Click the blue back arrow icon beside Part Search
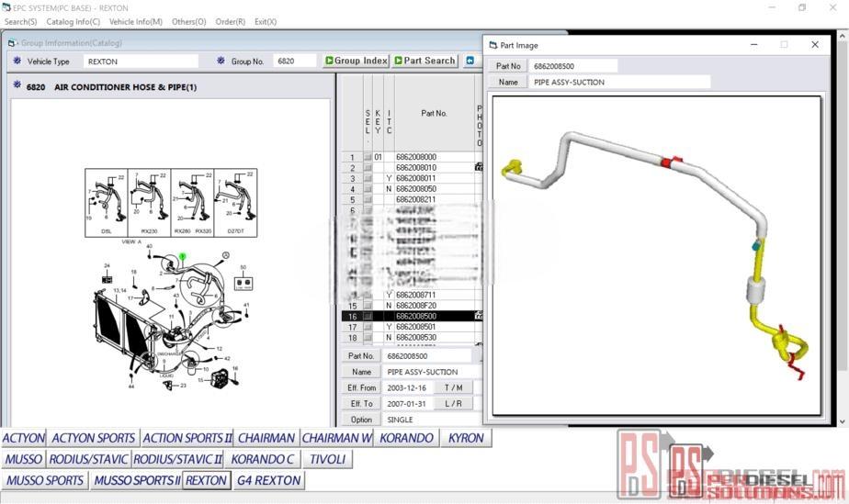The width and height of the screenshot is (849, 504). coord(470,61)
